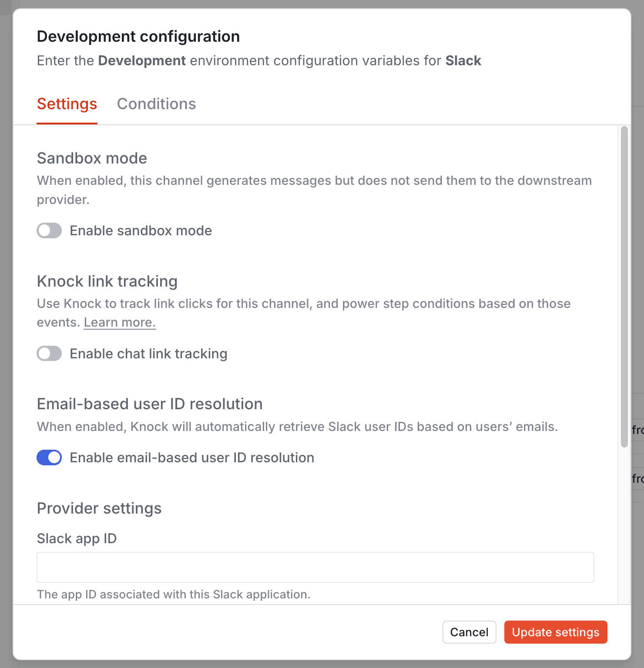Enable sandbox mode
Image resolution: width=644 pixels, height=668 pixels.
49,230
